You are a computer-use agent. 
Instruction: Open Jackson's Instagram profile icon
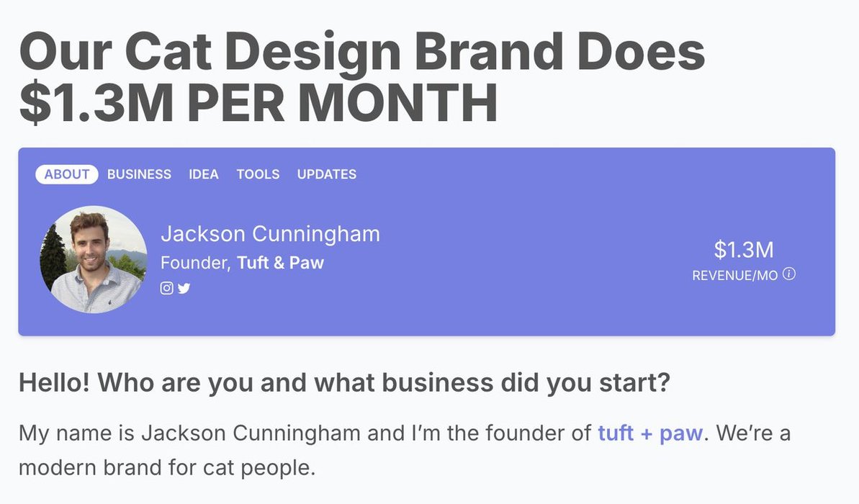point(166,287)
